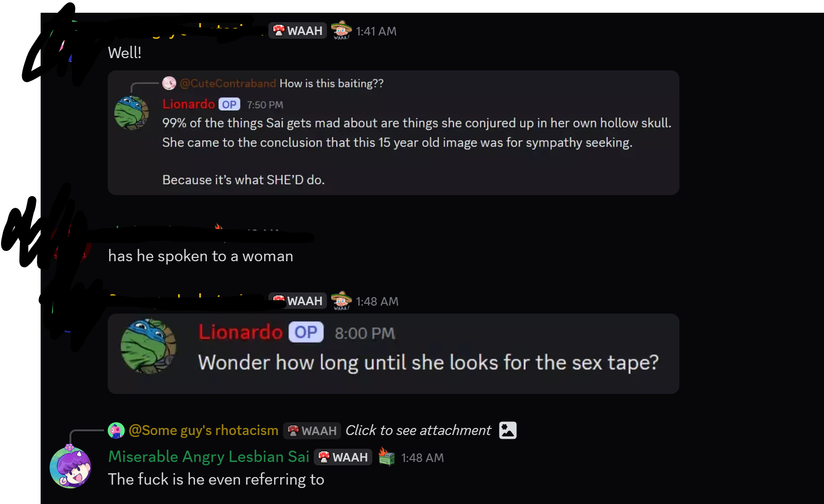Click the WAAH server tag at 1:41 AM
This screenshot has height=504, width=824.
point(298,31)
